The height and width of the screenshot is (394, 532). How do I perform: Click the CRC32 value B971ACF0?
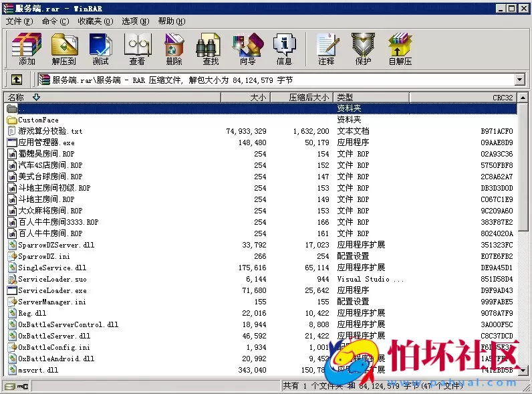[497, 132]
